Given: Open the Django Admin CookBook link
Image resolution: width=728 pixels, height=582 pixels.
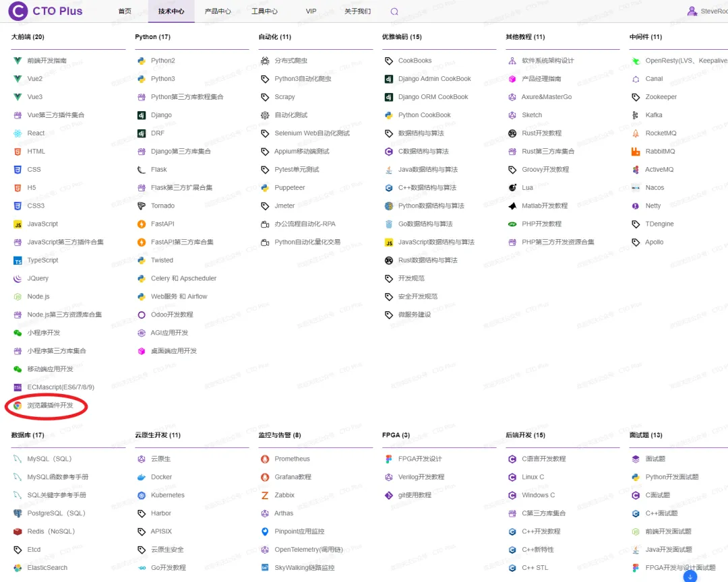Looking at the screenshot, I should pyautogui.click(x=435, y=79).
